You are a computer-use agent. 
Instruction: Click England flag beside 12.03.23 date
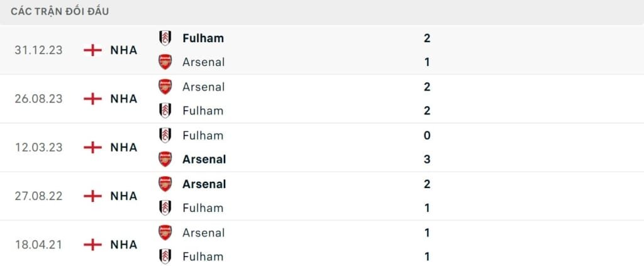tap(92, 147)
